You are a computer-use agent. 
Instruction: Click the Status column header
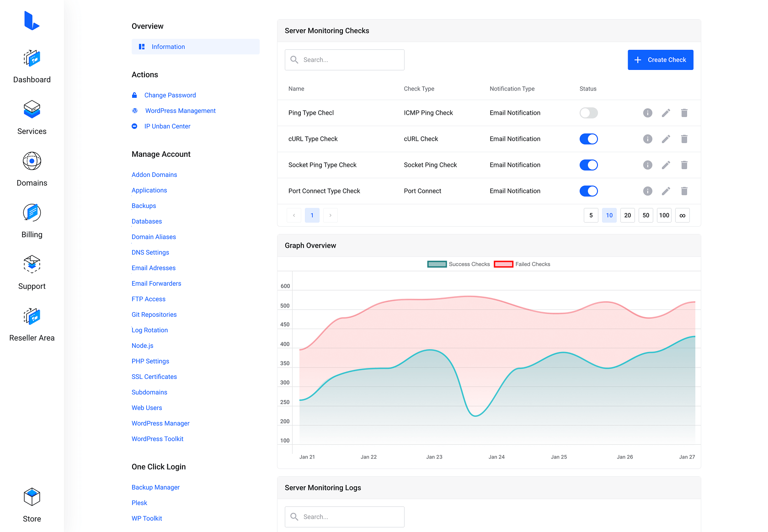(588, 89)
